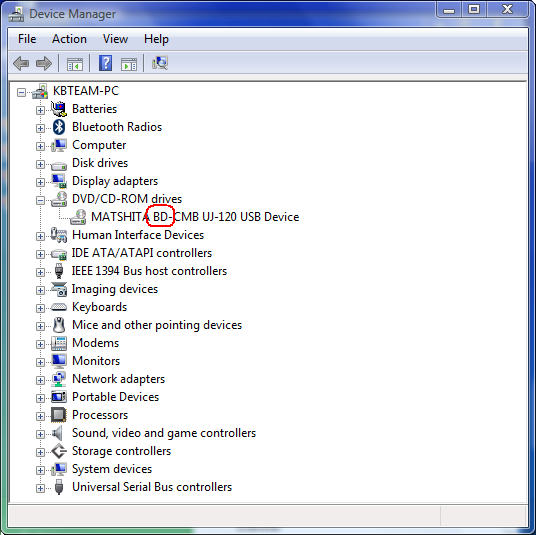Expand the Portable Devices category
536x535 pixels.
pyautogui.click(x=40, y=398)
